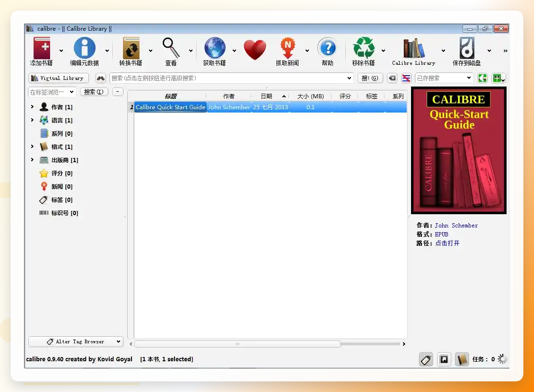Toggle book details icon in status bar
The image size is (534, 392).
point(462,359)
